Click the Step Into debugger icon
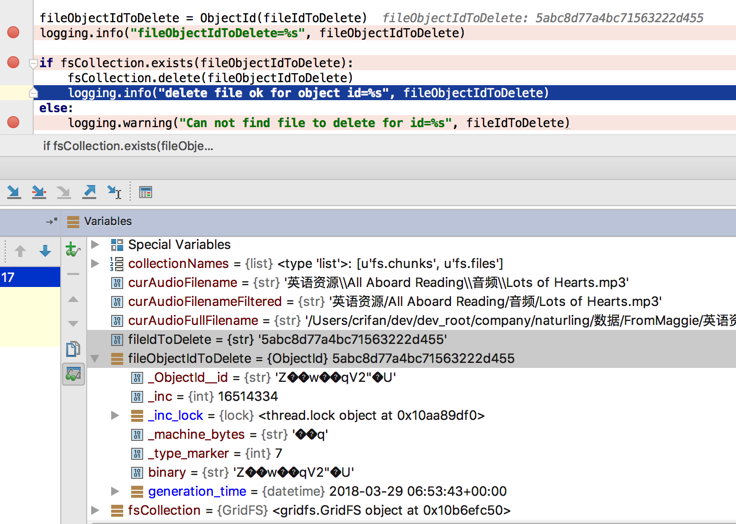The height and width of the screenshot is (524, 736). point(39,192)
